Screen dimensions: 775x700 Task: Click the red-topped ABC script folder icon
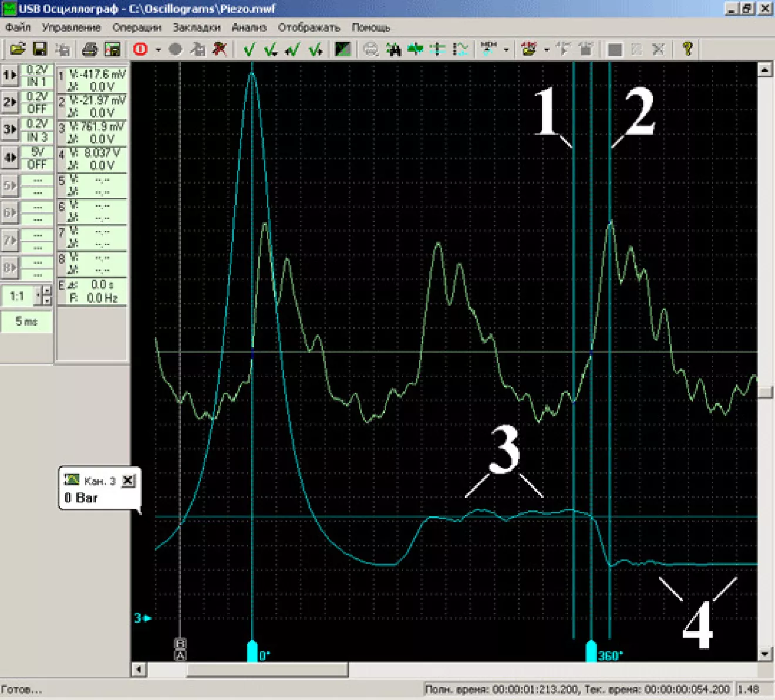pyautogui.click(x=529, y=49)
